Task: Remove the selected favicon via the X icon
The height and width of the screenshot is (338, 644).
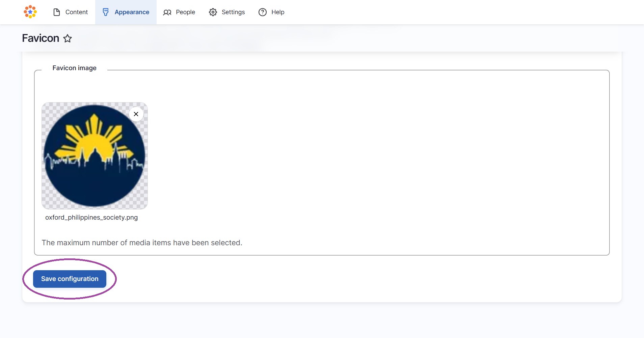Action: (x=136, y=114)
